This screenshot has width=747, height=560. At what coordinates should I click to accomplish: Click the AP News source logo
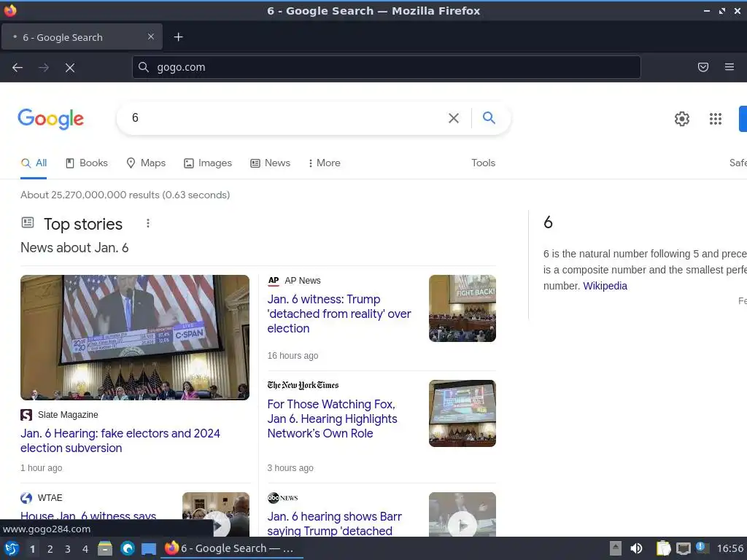[274, 281]
